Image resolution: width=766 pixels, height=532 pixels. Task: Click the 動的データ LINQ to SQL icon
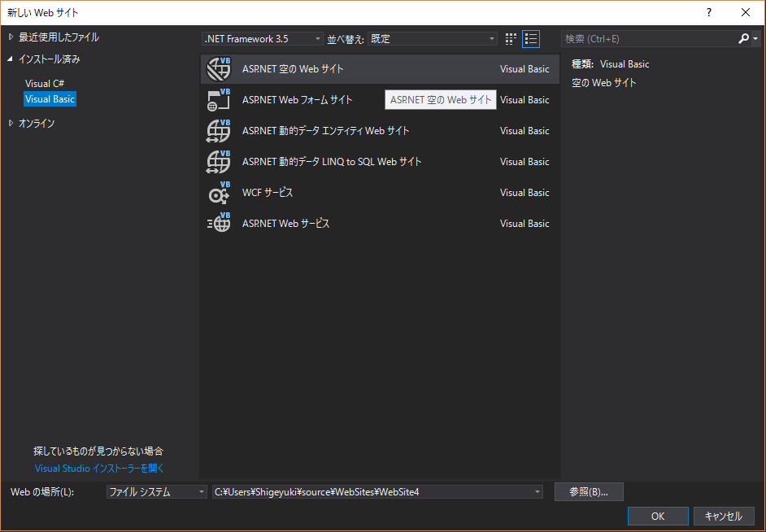219,162
